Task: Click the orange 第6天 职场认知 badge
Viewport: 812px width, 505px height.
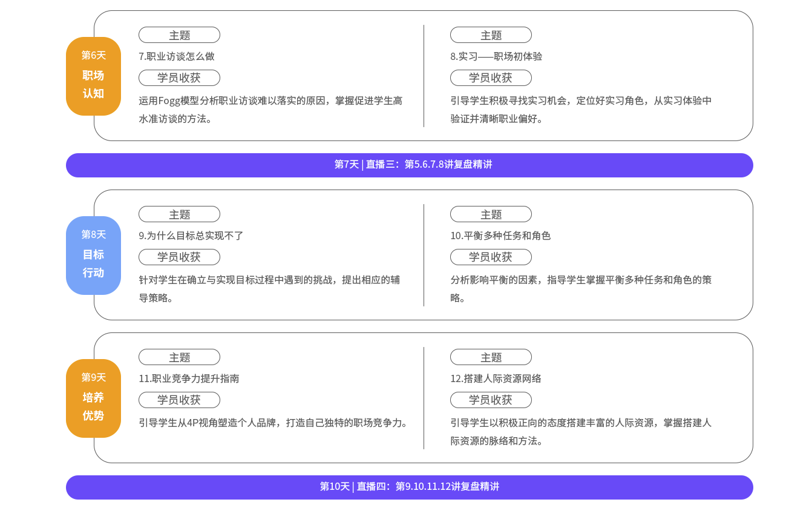Action: tap(93, 76)
